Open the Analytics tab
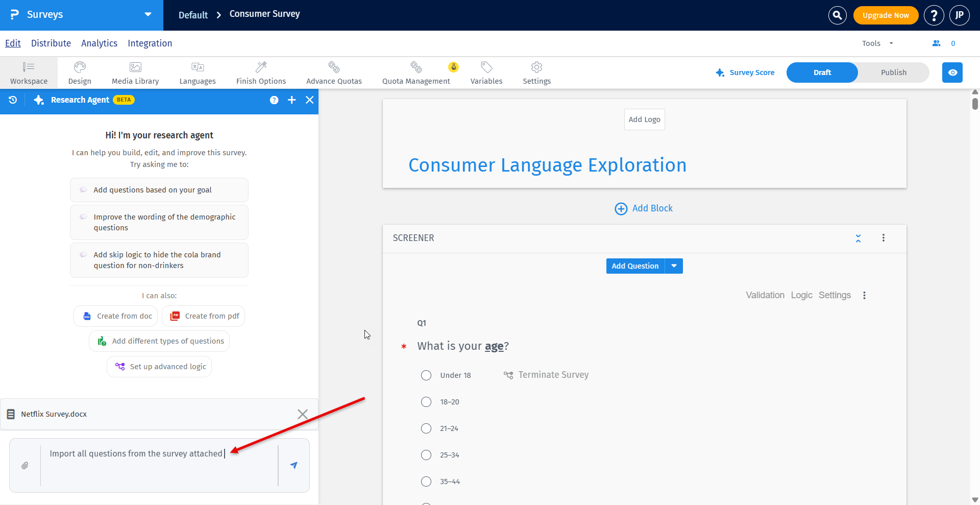980x505 pixels. point(99,43)
